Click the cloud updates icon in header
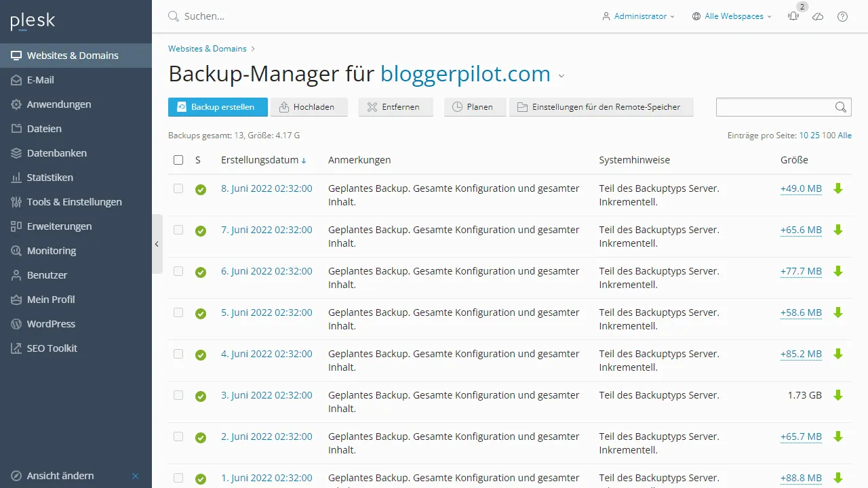This screenshot has width=868, height=488. click(x=818, y=16)
